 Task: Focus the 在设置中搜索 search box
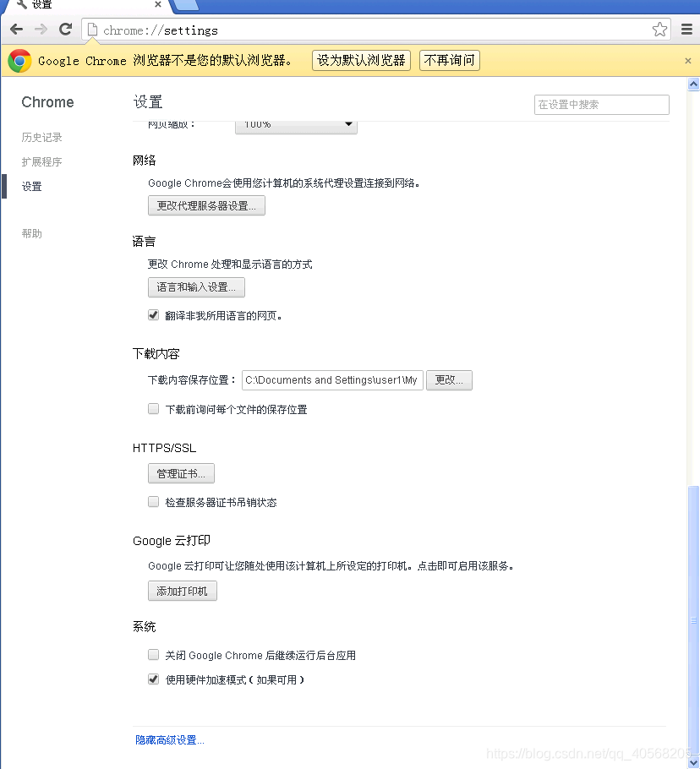point(601,105)
